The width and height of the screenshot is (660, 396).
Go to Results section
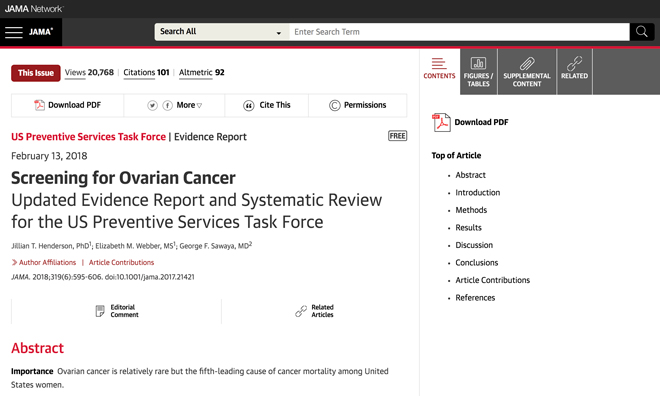pos(468,228)
